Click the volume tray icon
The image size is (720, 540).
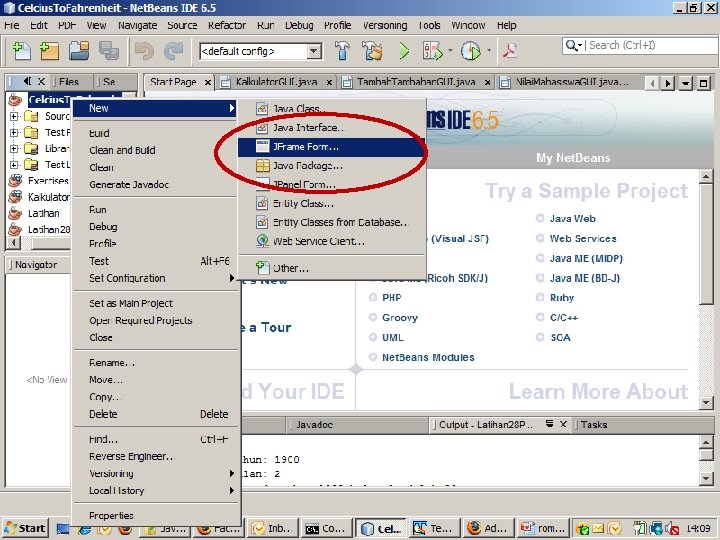pyautogui.click(x=673, y=529)
